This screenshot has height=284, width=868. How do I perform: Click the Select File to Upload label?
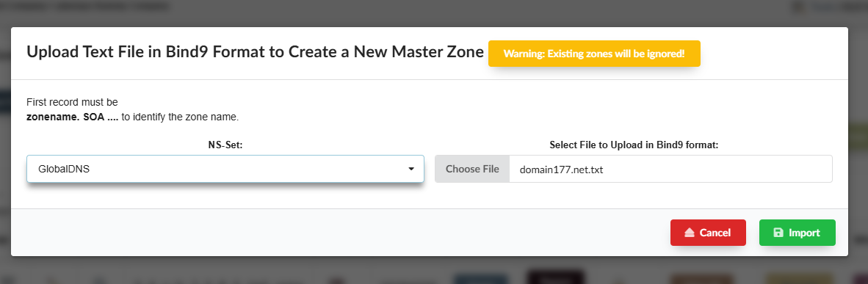coord(634,145)
